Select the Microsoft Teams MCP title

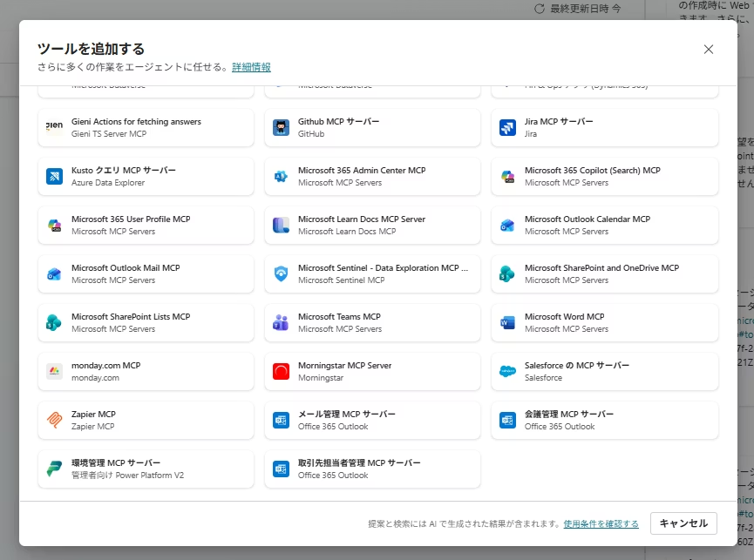[339, 316]
